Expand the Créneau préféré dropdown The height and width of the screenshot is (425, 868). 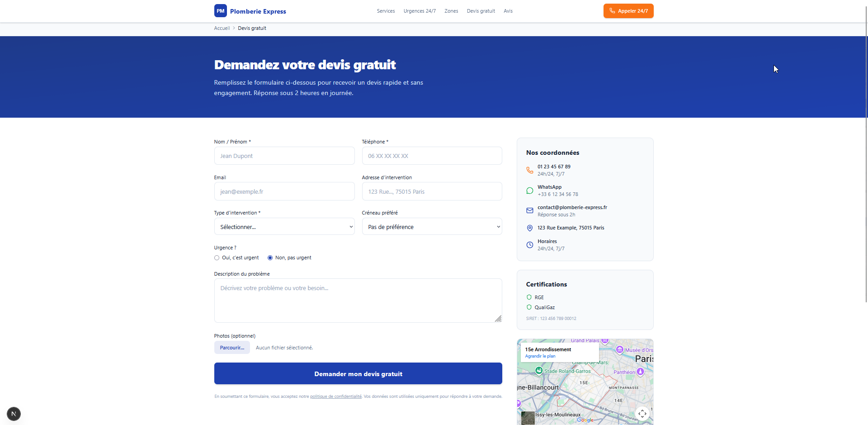click(x=432, y=227)
